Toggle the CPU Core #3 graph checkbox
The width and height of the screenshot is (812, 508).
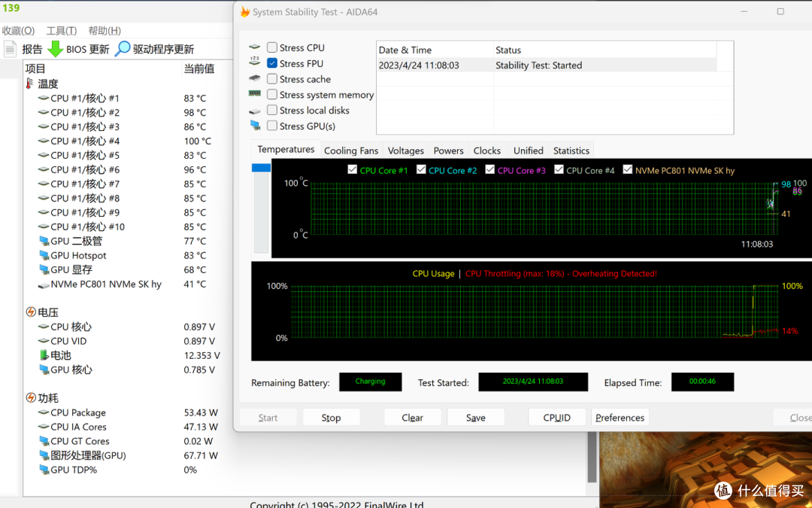[x=490, y=169]
